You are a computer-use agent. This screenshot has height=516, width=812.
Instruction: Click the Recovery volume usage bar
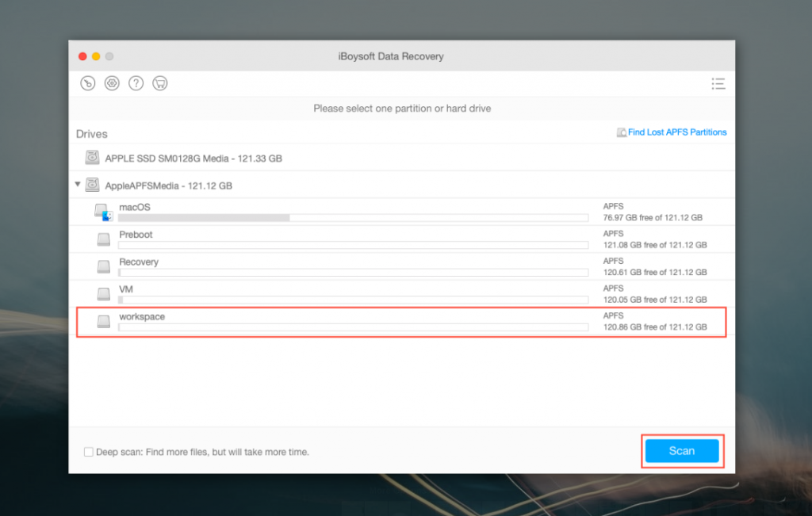(353, 273)
